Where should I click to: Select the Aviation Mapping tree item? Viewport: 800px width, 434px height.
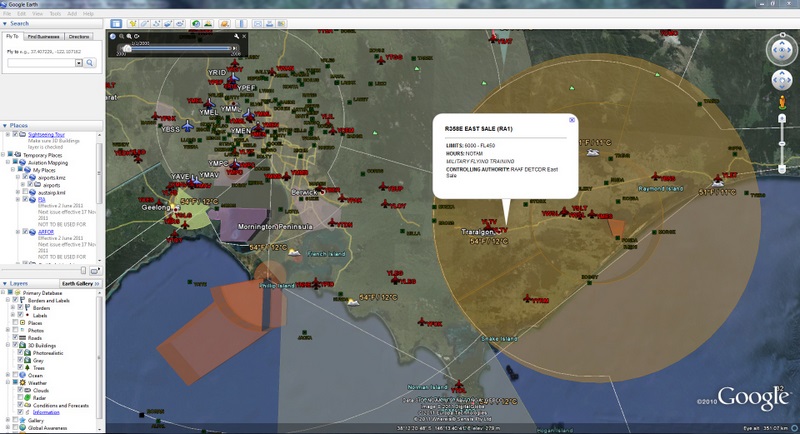(48, 163)
